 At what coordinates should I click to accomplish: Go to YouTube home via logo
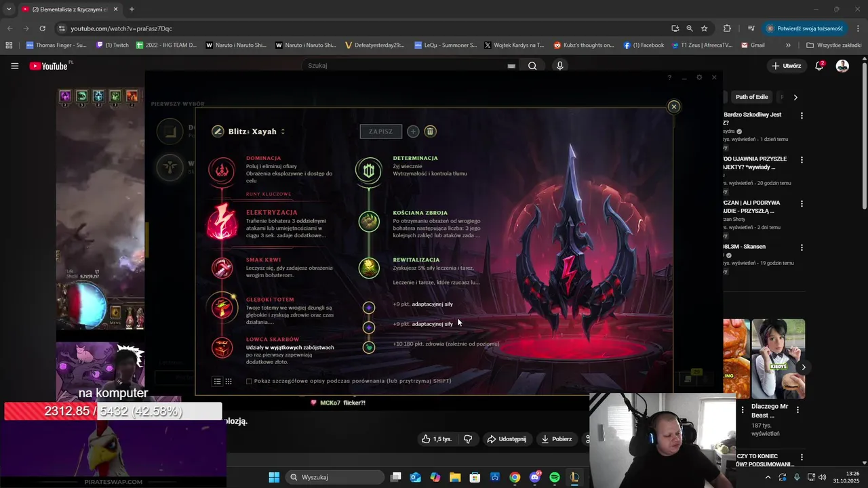(x=48, y=66)
